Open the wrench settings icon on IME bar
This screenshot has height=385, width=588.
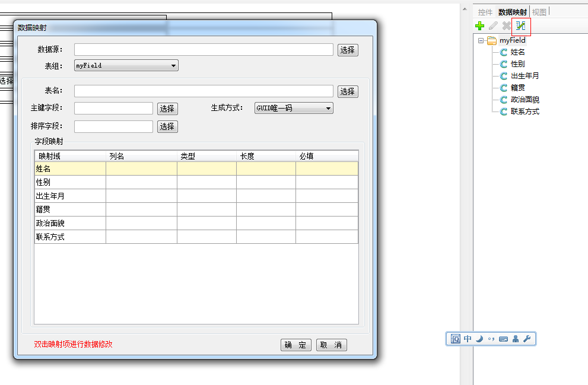(x=527, y=339)
